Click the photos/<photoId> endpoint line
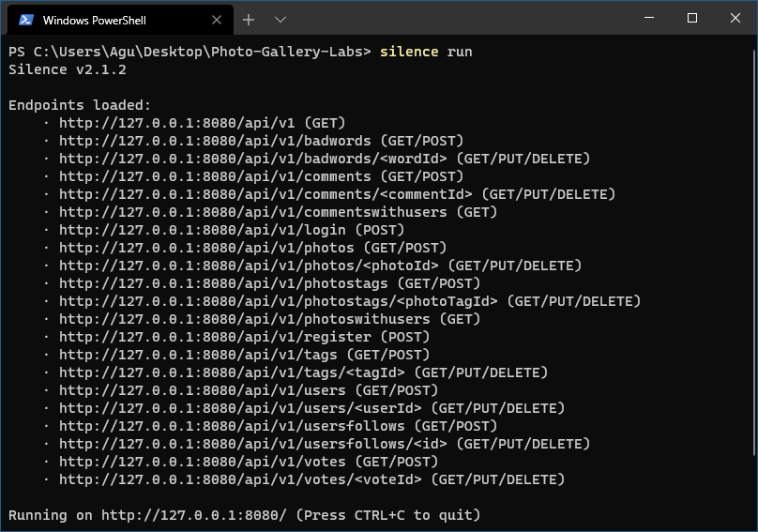 pos(320,266)
